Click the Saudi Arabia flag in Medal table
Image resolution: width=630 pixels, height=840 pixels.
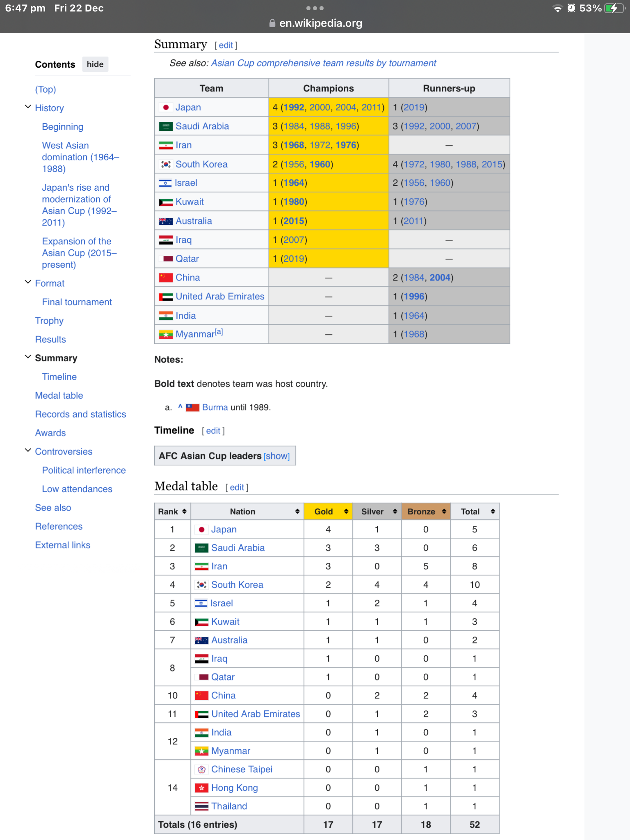(x=201, y=548)
